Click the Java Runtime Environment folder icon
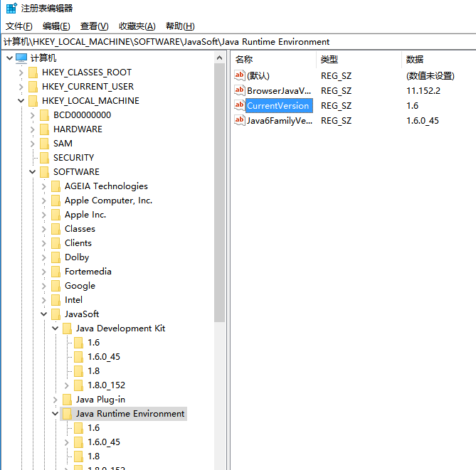Image resolution: width=476 pixels, height=470 pixels. pyautogui.click(x=67, y=414)
